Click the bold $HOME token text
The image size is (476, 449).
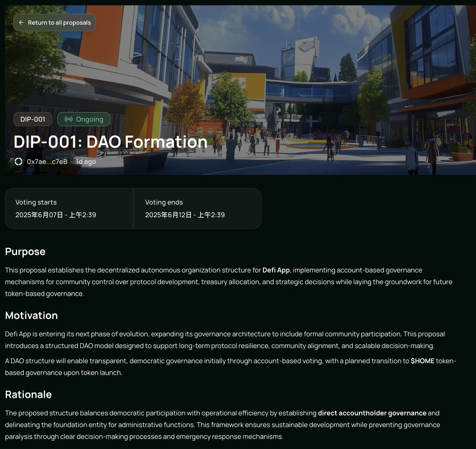(422, 361)
